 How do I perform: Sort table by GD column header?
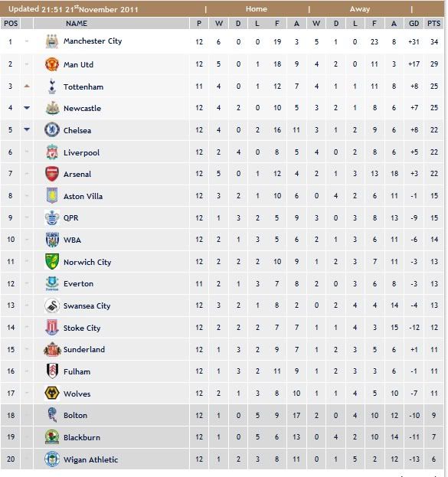pos(414,24)
